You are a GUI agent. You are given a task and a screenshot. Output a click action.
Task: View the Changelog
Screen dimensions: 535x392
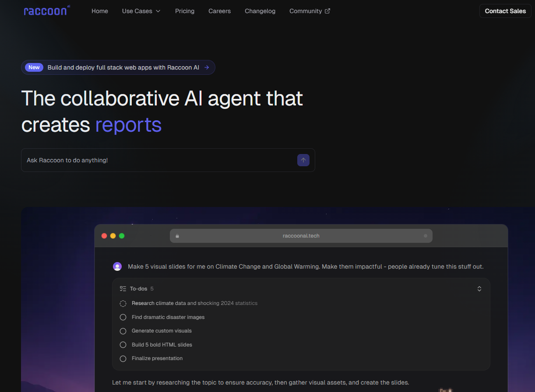(260, 11)
